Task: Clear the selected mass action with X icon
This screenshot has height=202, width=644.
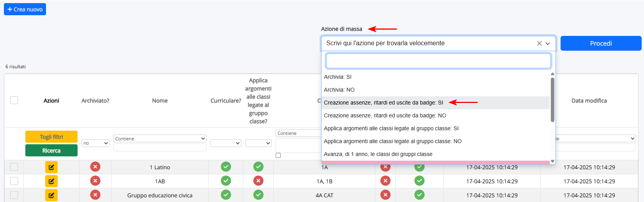Action: click(539, 43)
